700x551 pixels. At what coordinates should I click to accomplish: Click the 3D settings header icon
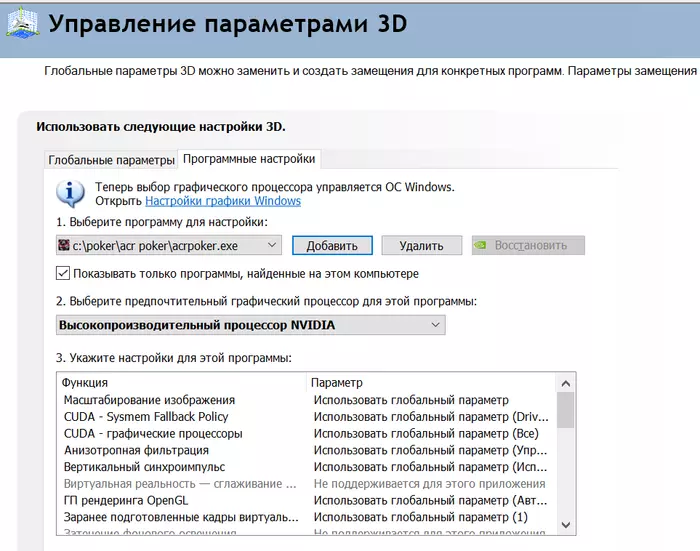point(22,25)
